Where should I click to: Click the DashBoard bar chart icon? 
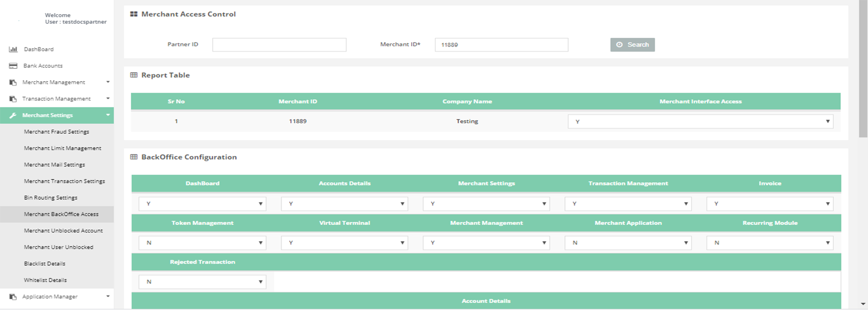13,49
